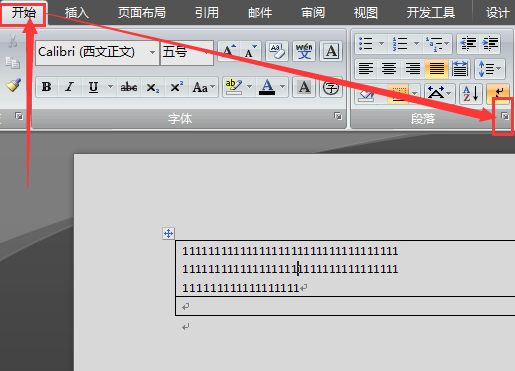
Task: Toggle underline formatting
Action: click(93, 87)
